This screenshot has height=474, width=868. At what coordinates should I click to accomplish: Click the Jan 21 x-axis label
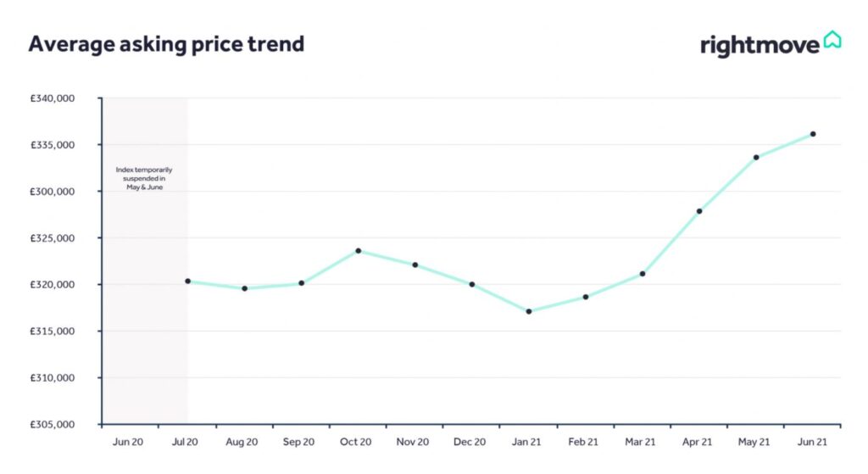pos(526,442)
